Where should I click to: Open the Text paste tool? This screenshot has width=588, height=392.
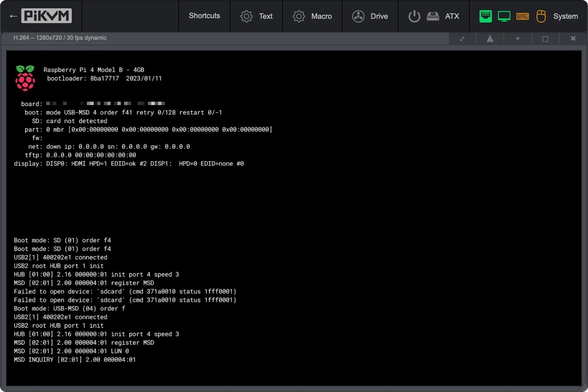(257, 16)
